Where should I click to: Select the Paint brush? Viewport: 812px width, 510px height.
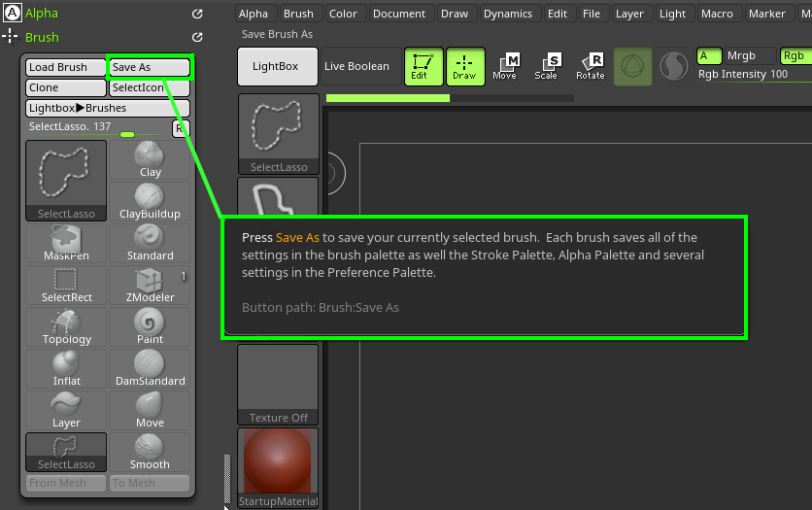click(x=150, y=326)
